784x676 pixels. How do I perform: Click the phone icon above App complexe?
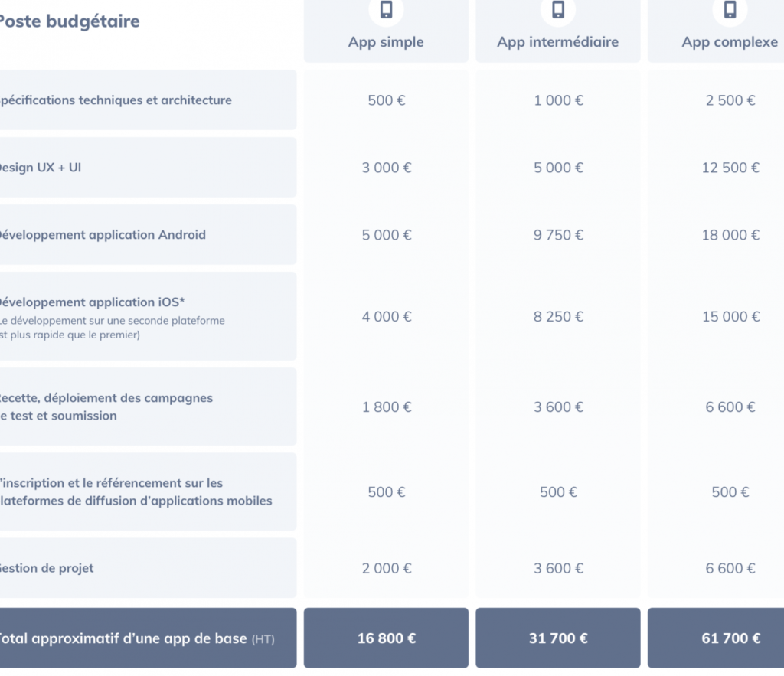coord(730,9)
